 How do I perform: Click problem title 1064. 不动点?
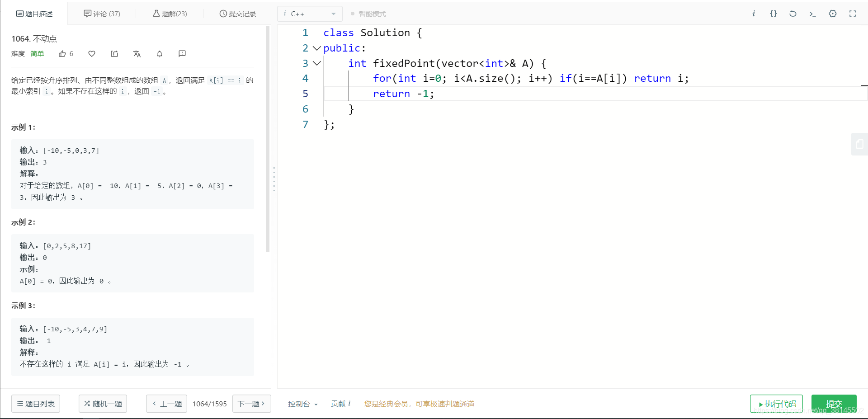coord(34,39)
